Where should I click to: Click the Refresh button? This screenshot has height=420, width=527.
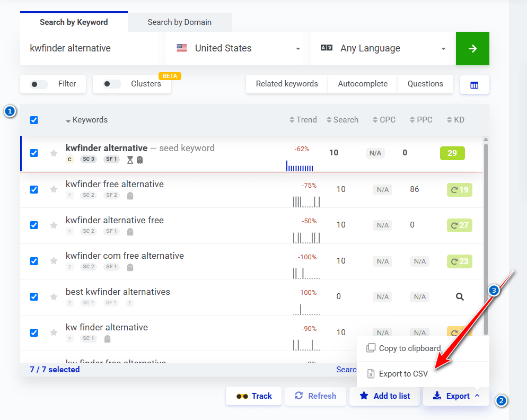[x=315, y=396]
